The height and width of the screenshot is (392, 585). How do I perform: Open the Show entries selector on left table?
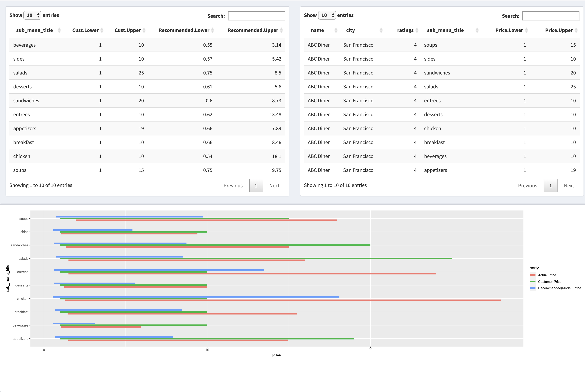[x=32, y=15]
